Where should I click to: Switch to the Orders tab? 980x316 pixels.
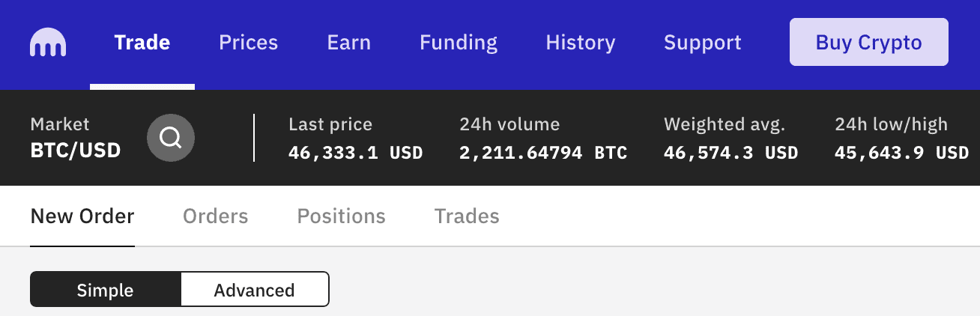[215, 217]
